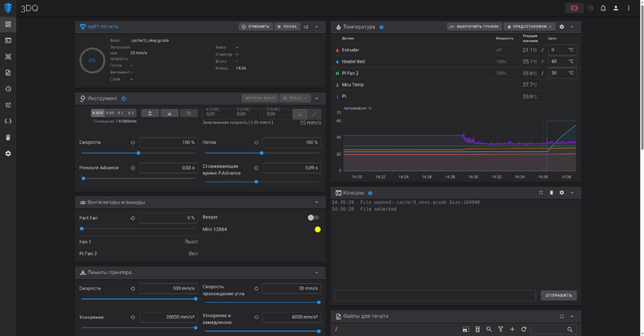The image size is (644, 336).
Task: Click the Отменить print button
Action: pos(255,27)
